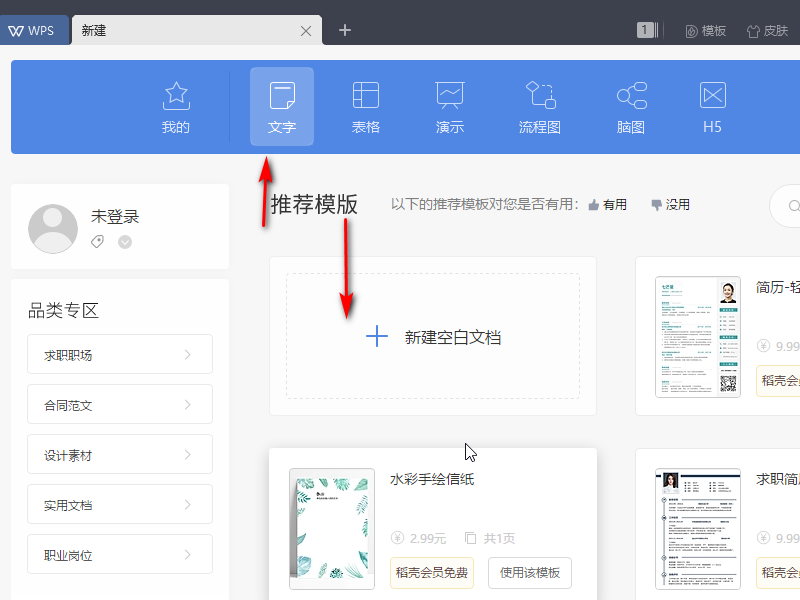Screen dimensions: 800x600
Task: Launch the H5 creation tool
Action: point(711,106)
